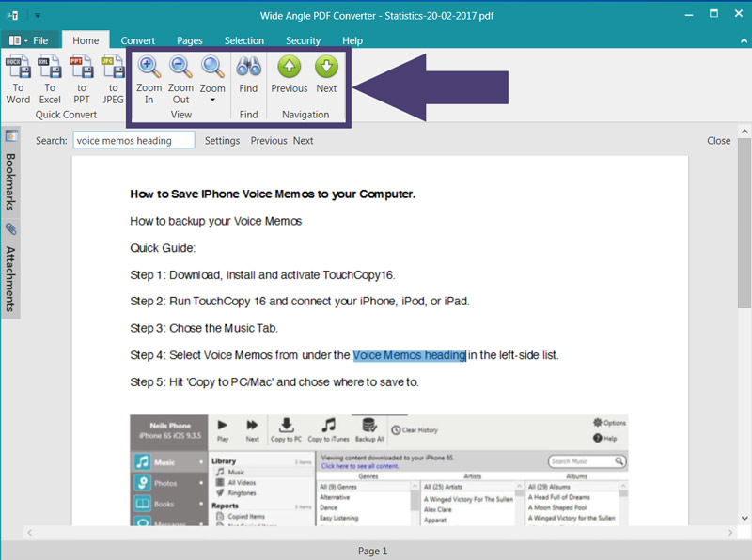Click the Zoom In magnifier
This screenshot has width=752, height=560.
point(149,80)
